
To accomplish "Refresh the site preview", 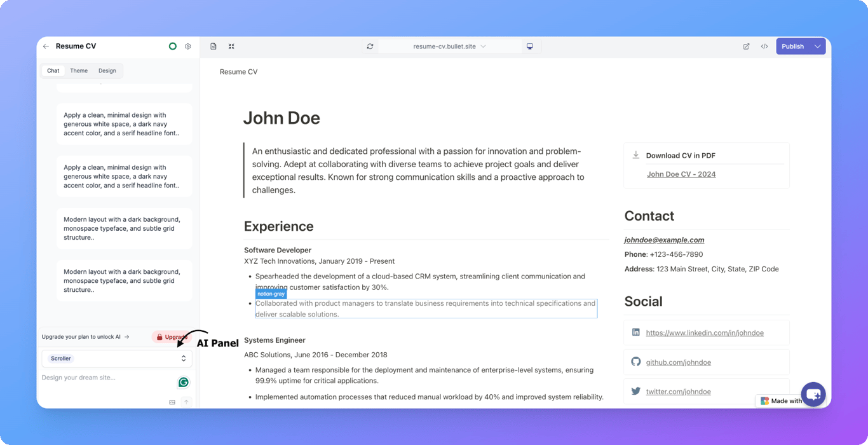I will (370, 46).
